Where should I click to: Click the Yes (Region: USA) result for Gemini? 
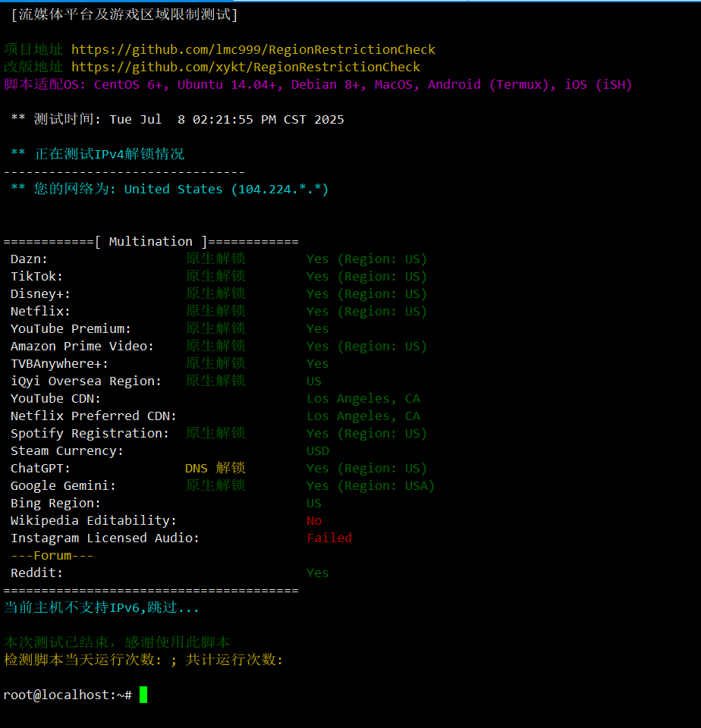point(370,486)
